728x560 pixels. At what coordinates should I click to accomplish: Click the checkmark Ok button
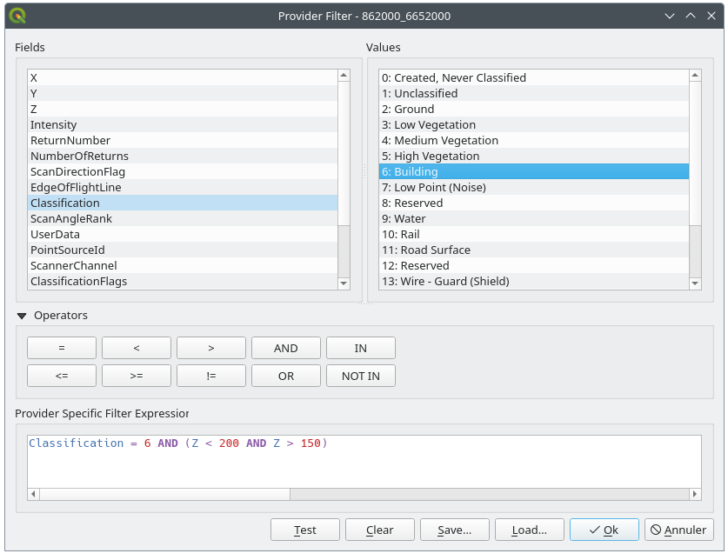pyautogui.click(x=604, y=530)
